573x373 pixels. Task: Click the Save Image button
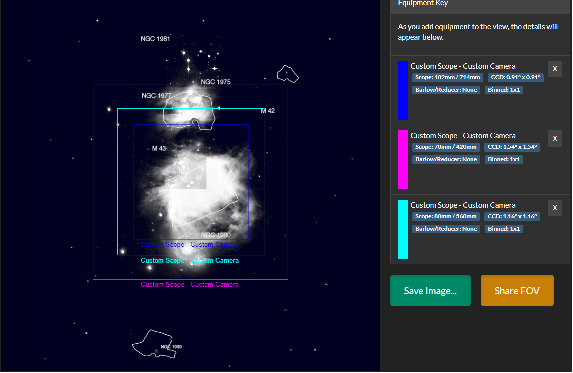pos(430,290)
